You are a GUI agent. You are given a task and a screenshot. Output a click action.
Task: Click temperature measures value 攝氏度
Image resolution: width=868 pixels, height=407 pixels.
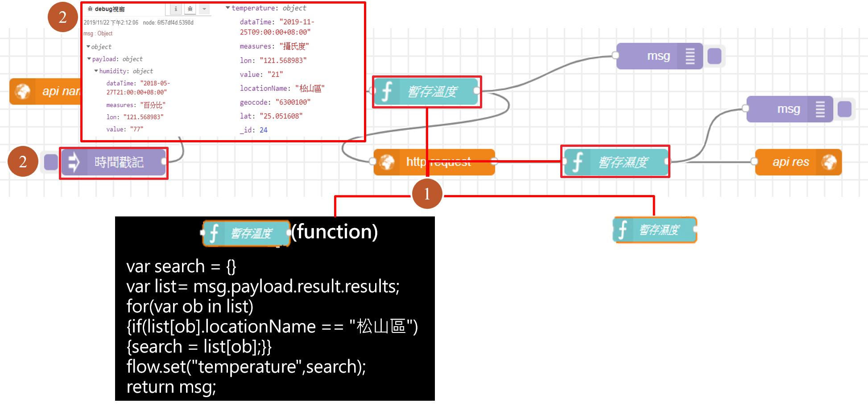[294, 46]
